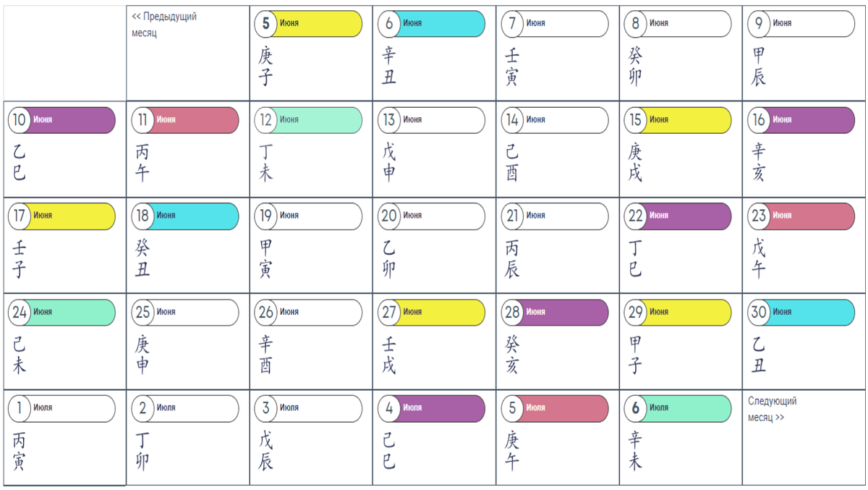This screenshot has height=490, width=868.
Task: Pick the 20 June day badge
Action: [x=431, y=216]
